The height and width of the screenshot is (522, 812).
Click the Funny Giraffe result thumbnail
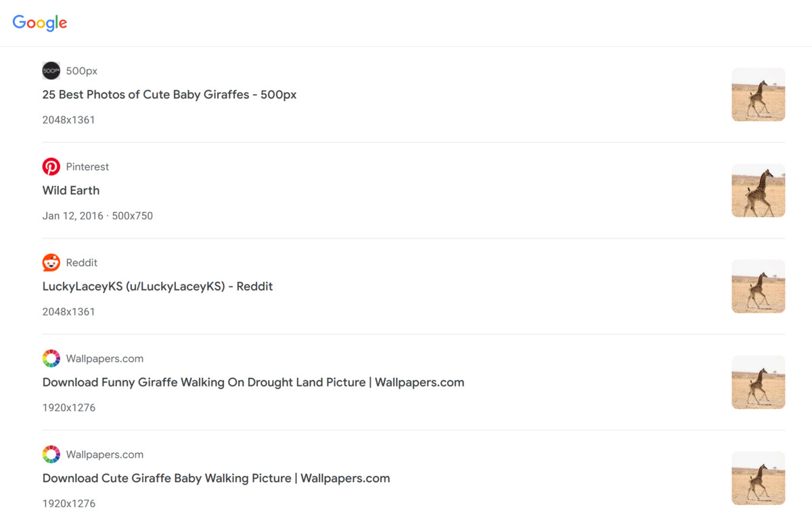(x=758, y=383)
